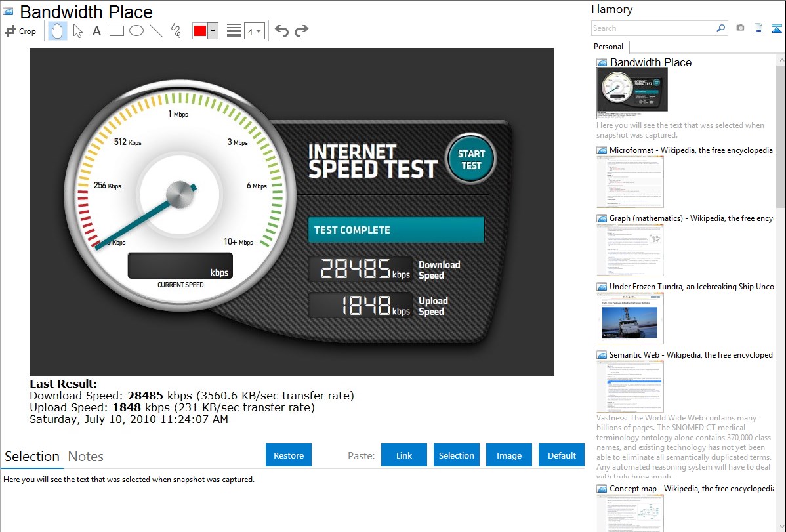
Task: Click the Under Frozen Tundra title text
Action: [x=692, y=287]
